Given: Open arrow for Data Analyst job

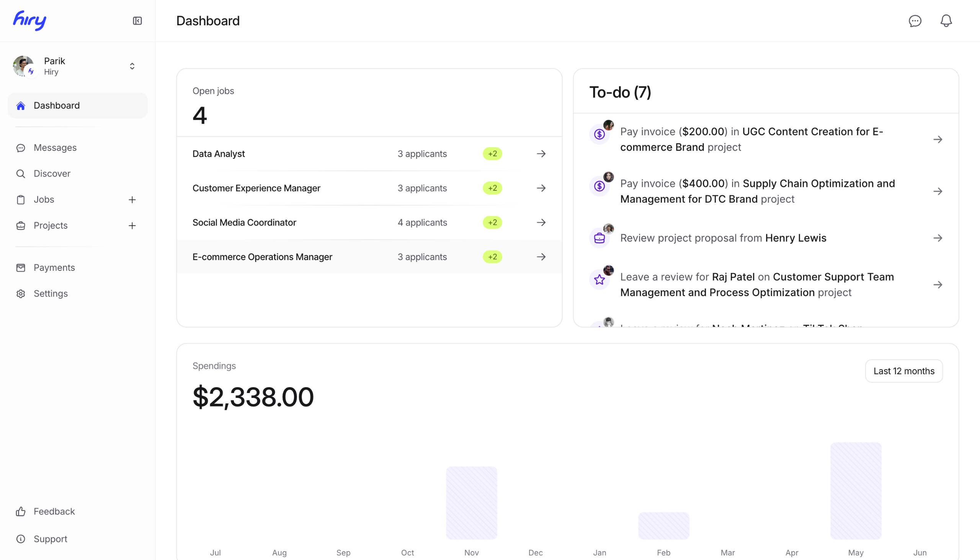Looking at the screenshot, I should pos(541,154).
